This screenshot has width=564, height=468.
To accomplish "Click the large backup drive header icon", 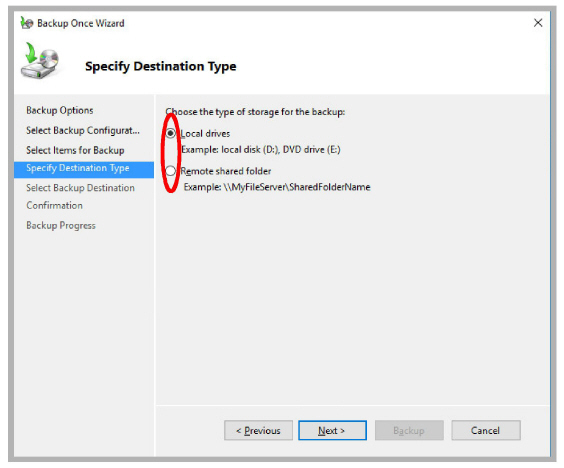I will click(40, 61).
